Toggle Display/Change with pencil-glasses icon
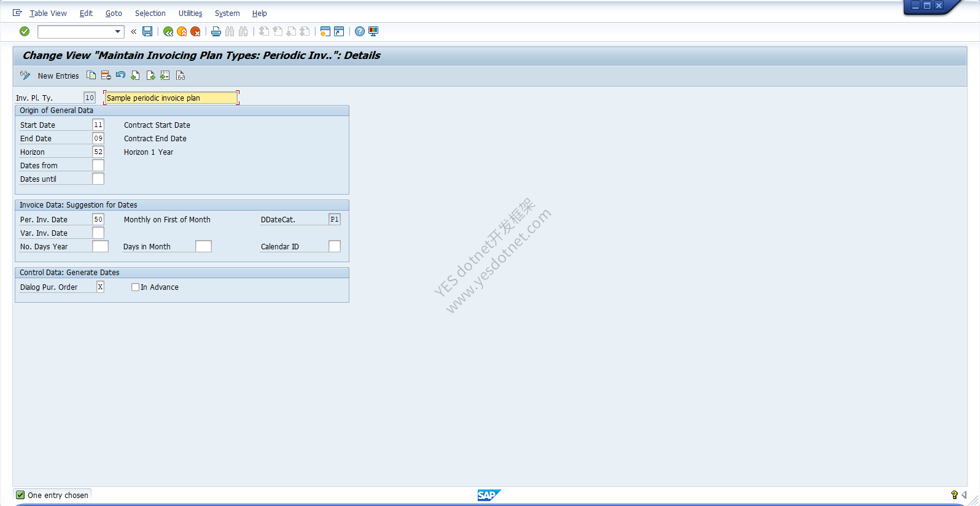Image resolution: width=980 pixels, height=506 pixels. point(25,76)
